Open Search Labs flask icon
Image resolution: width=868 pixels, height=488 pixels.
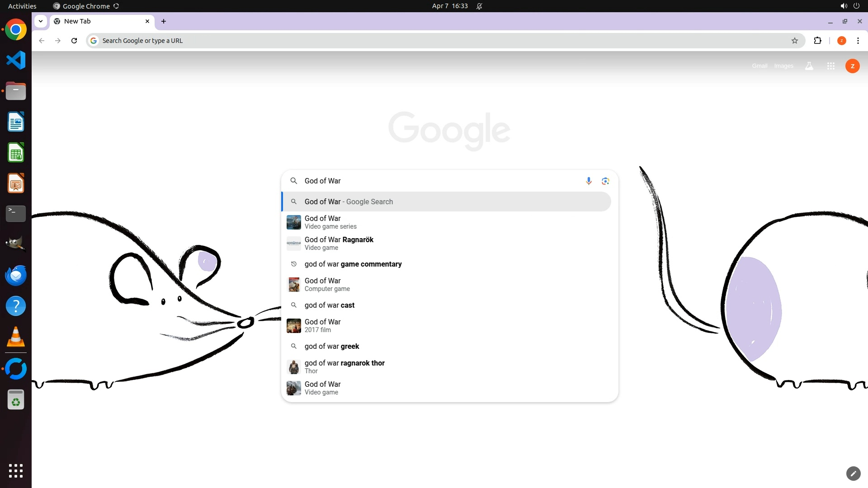click(x=809, y=66)
